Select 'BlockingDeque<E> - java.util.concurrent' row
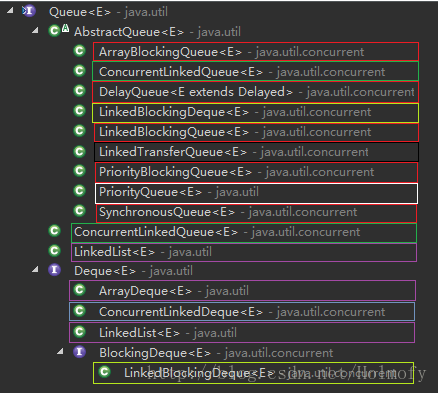This screenshot has height=393, width=438. point(216,353)
